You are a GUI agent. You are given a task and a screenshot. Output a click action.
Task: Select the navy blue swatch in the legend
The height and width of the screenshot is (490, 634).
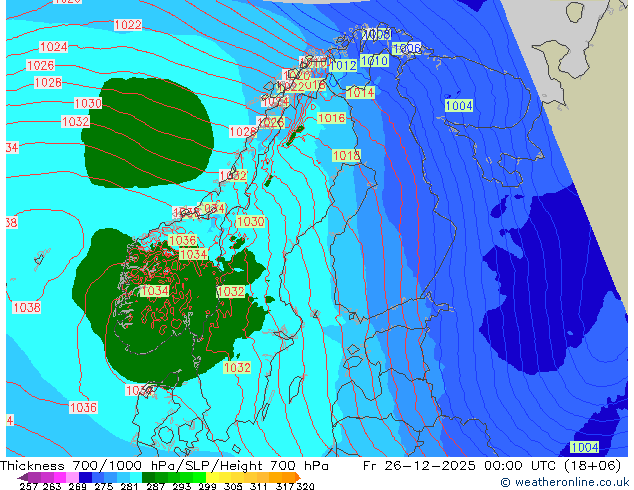pos(85,477)
